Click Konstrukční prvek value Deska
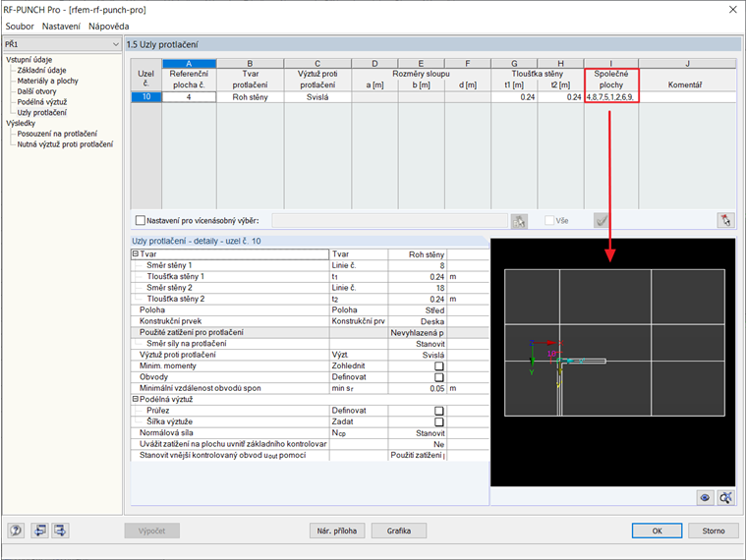This screenshot has width=747, height=560. tap(418, 321)
